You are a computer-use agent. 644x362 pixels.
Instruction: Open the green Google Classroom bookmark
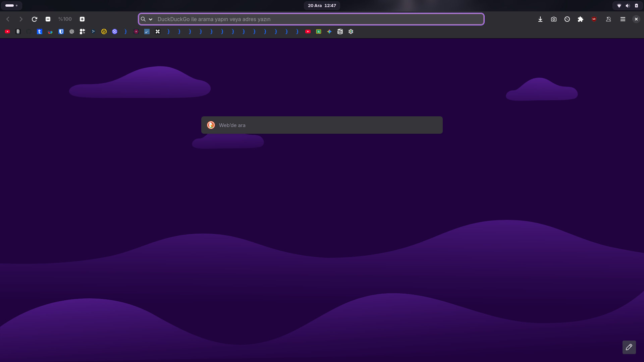point(319,32)
